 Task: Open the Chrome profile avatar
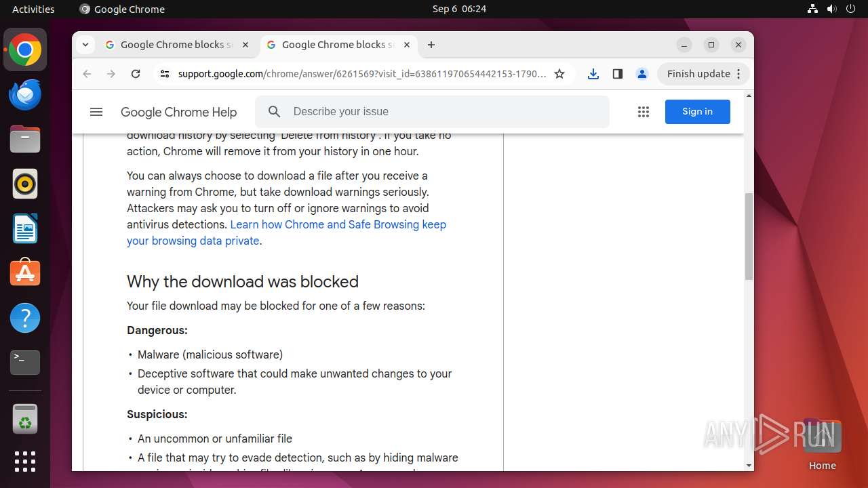pyautogui.click(x=642, y=74)
